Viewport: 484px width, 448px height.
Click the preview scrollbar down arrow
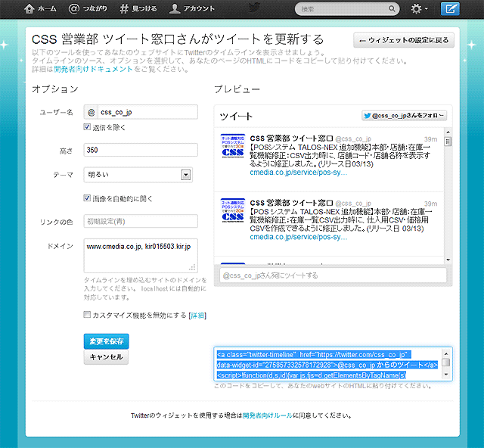click(448, 260)
